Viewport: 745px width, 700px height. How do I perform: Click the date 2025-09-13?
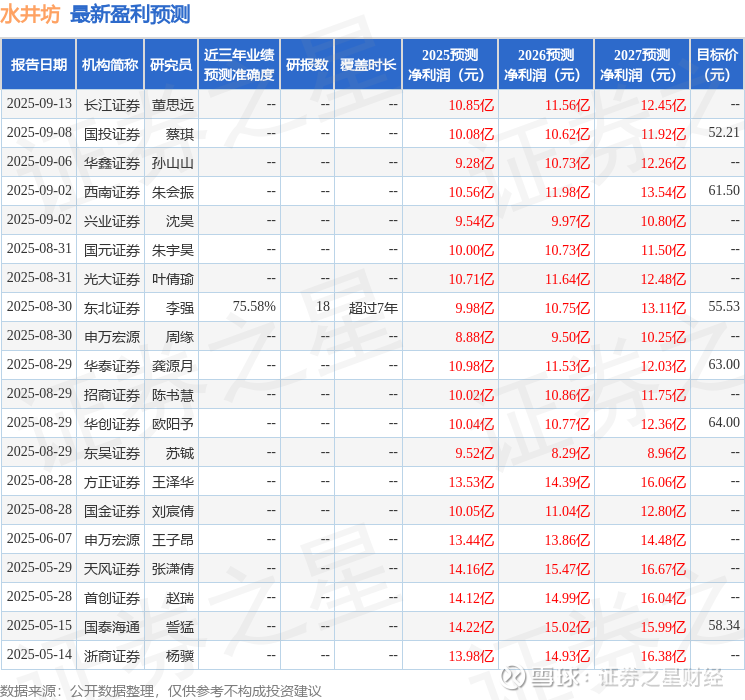pyautogui.click(x=39, y=104)
